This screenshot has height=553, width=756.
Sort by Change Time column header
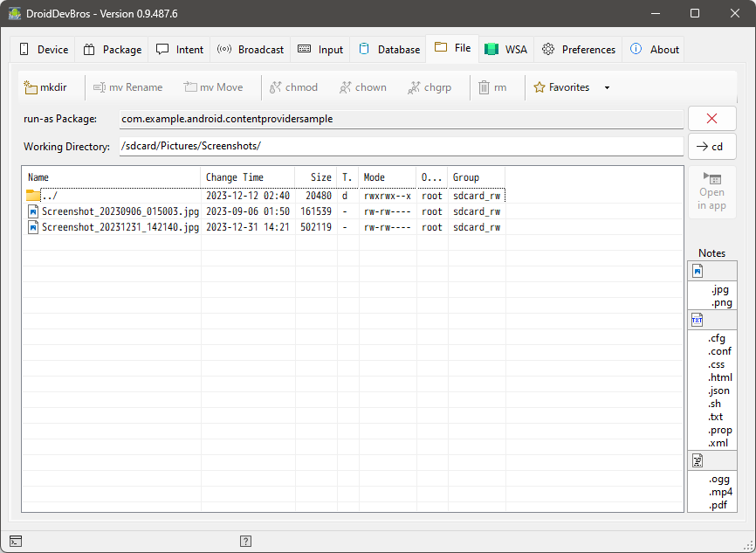pyautogui.click(x=247, y=177)
